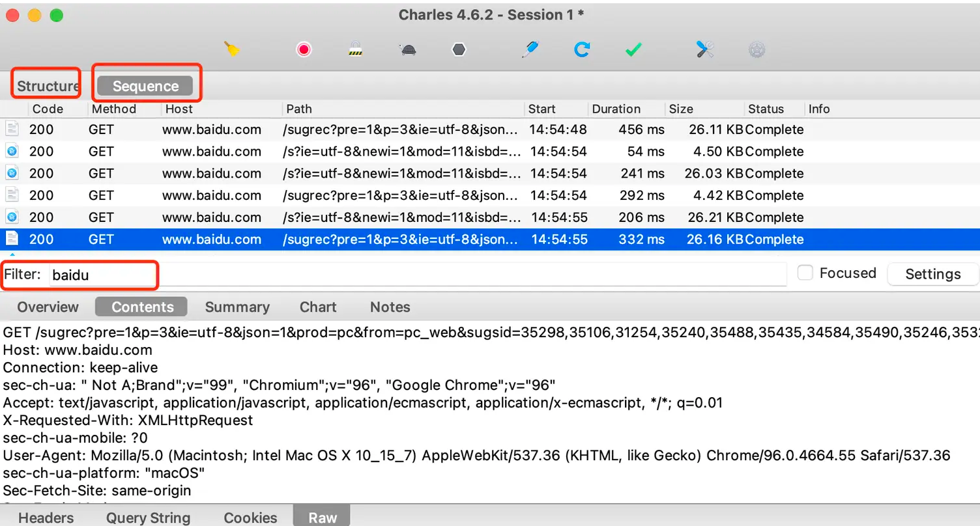Click the green checkmark Validate icon
The image size is (980, 526).
tap(633, 49)
